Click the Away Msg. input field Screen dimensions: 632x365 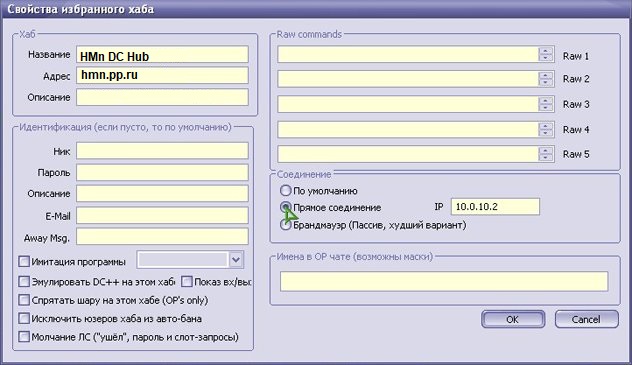162,236
